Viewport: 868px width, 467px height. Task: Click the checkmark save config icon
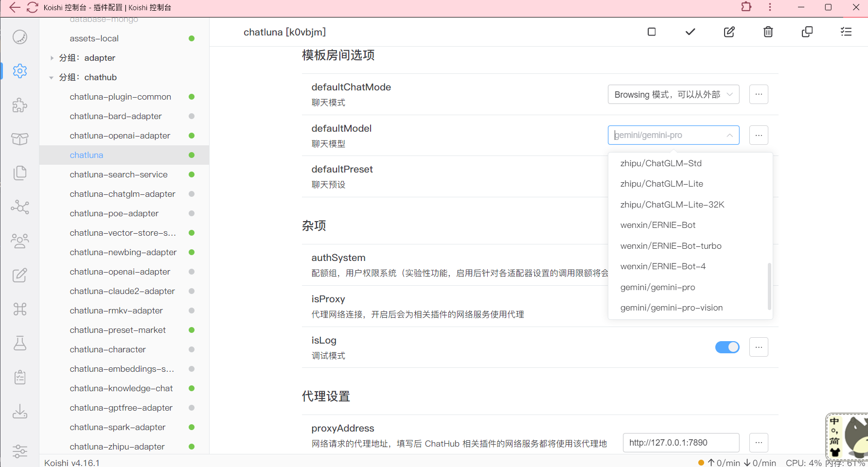tap(690, 32)
